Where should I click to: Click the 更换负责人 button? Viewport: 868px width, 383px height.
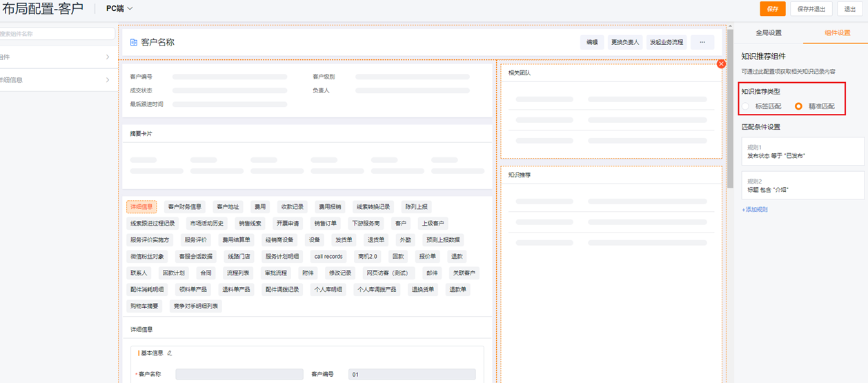click(x=625, y=42)
